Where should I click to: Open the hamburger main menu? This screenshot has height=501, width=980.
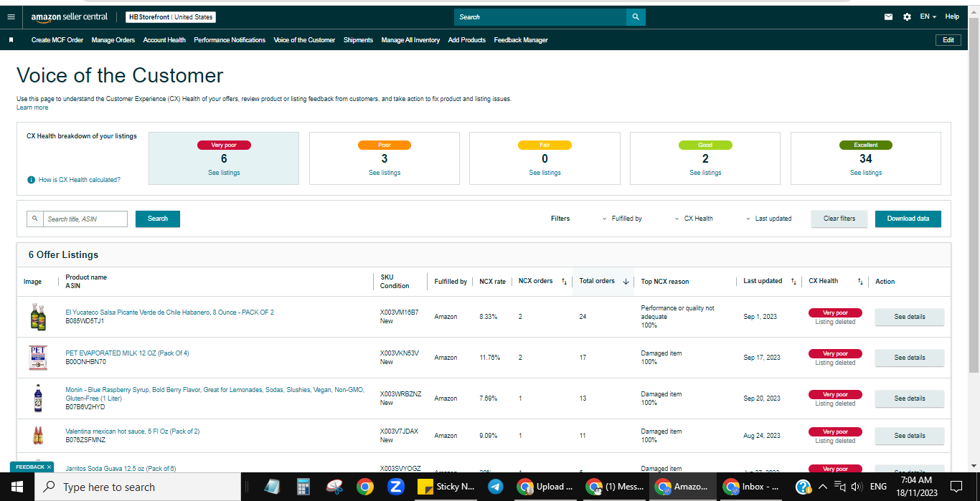point(11,16)
